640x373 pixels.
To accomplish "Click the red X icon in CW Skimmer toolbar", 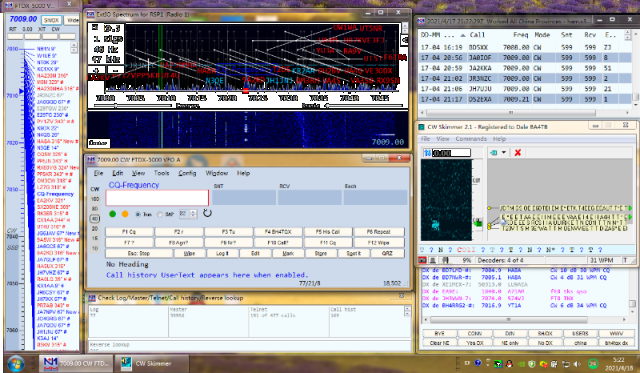I will pyautogui.click(x=518, y=153).
